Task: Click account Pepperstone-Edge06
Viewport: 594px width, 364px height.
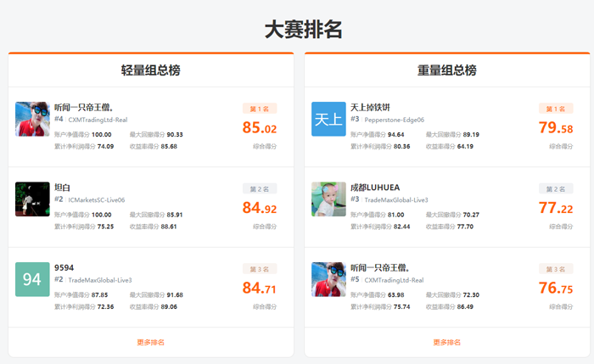Action: pos(395,120)
